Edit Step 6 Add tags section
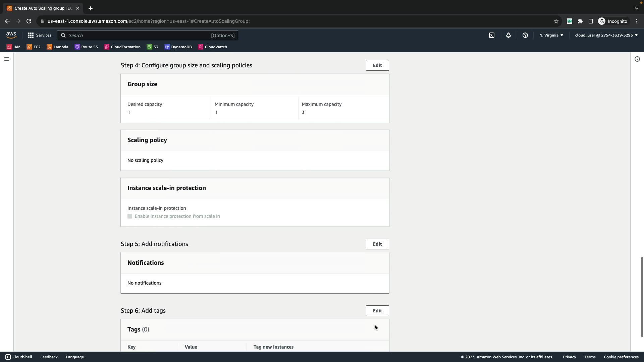 [x=377, y=311]
